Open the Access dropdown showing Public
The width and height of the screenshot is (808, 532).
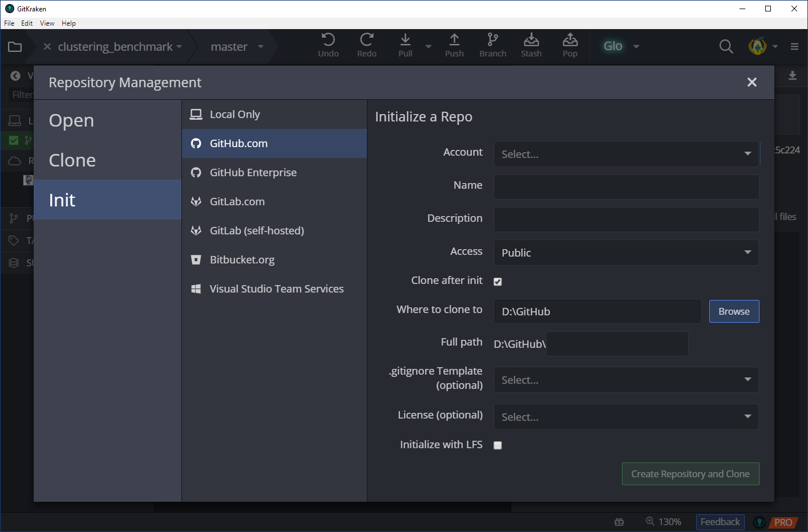pos(626,253)
